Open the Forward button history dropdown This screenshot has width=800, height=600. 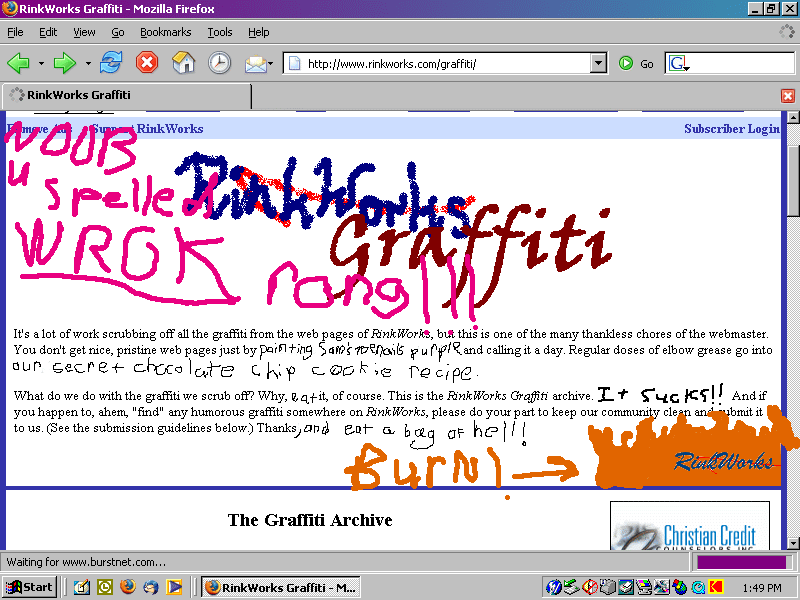[88, 64]
